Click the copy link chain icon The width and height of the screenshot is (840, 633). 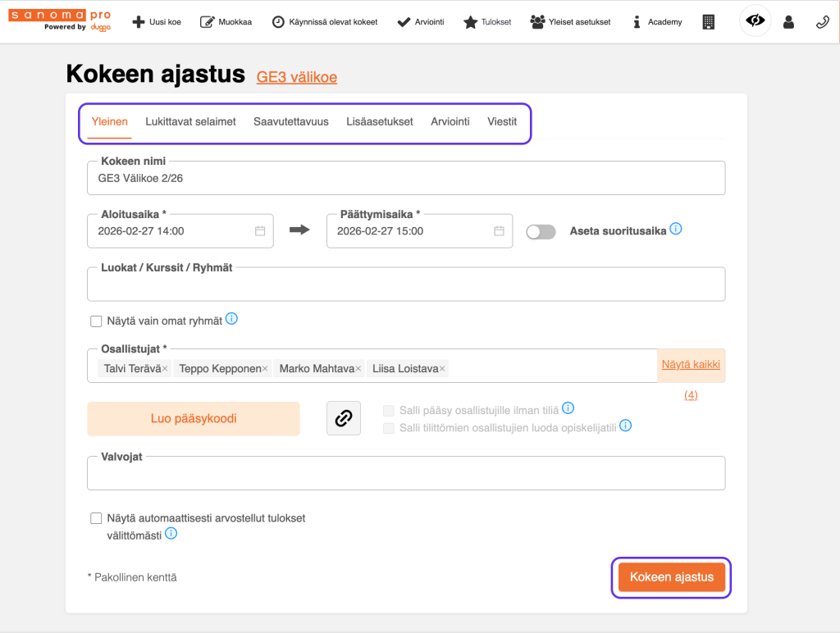coord(344,418)
